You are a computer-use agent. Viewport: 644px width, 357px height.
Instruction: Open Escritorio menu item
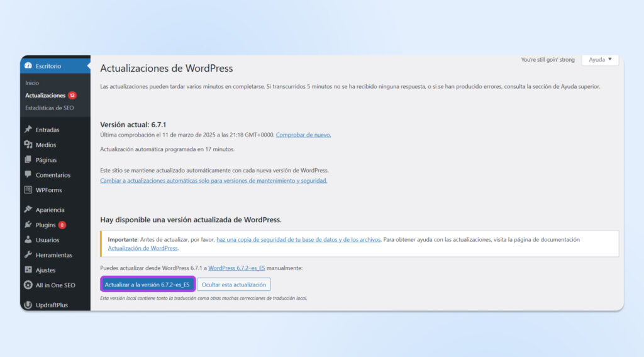pos(55,66)
